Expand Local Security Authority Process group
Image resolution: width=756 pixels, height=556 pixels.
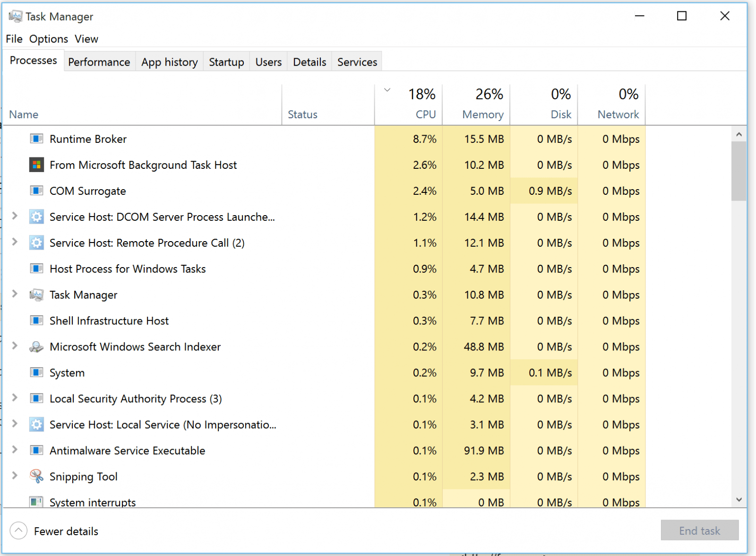(15, 398)
